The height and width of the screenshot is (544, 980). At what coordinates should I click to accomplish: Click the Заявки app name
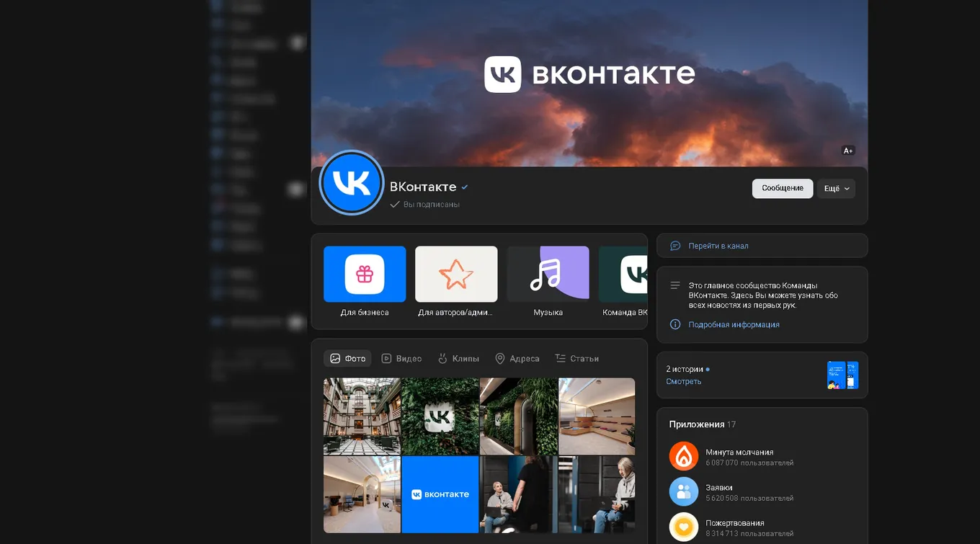(719, 488)
